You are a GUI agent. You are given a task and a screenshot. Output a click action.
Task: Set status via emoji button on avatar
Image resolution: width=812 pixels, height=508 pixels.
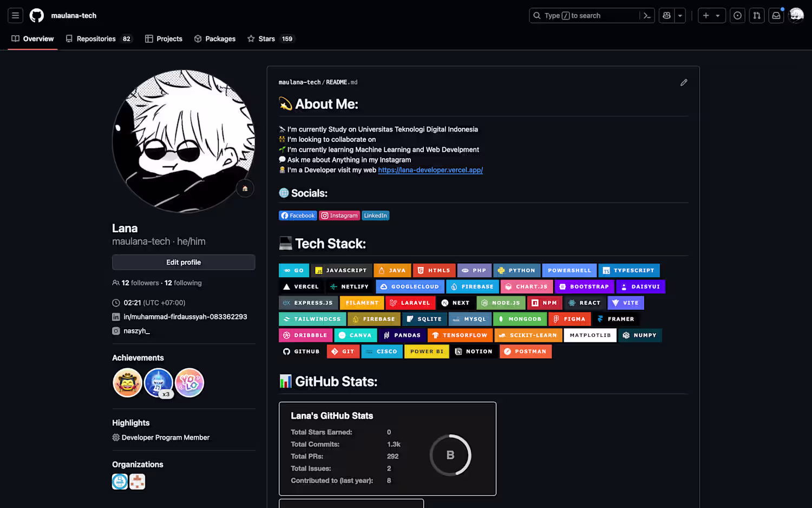[245, 188]
